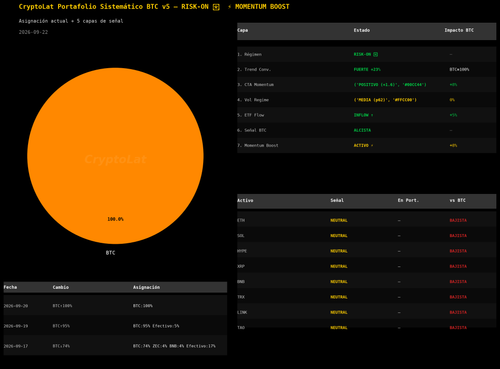Click the 'Señal' column header

337,200
